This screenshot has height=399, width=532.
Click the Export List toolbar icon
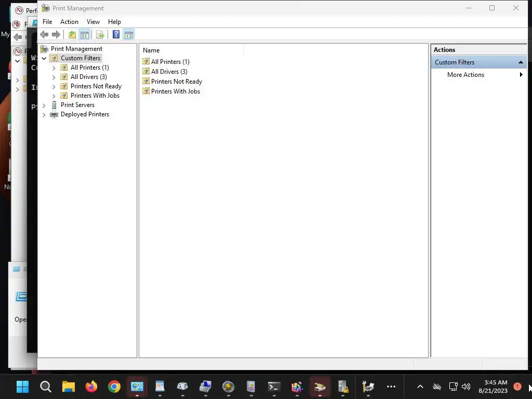[100, 34]
